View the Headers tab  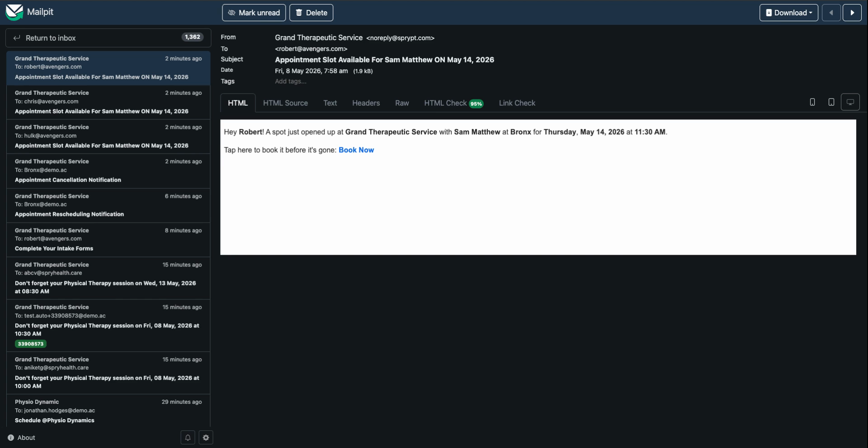(x=366, y=103)
